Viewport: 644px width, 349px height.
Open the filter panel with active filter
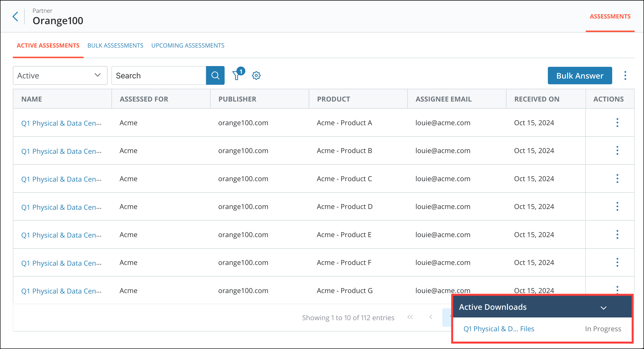pyautogui.click(x=236, y=75)
